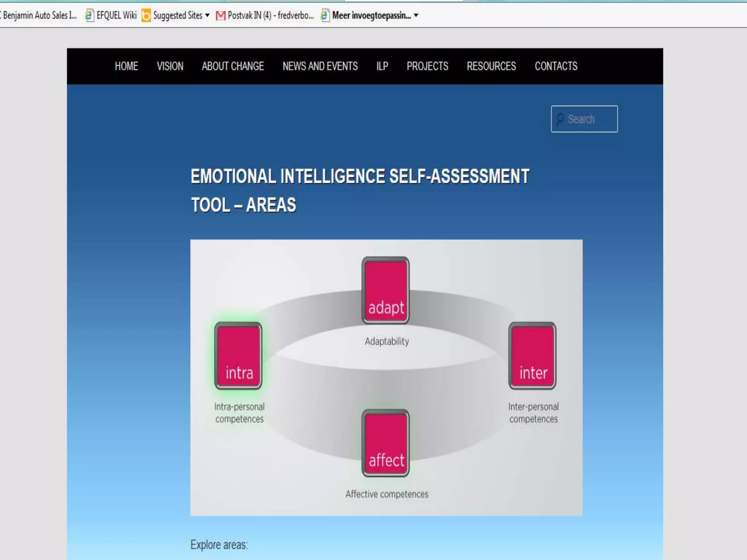This screenshot has height=560, width=747.
Task: Click the pink 'inter' tile icon
Action: [x=532, y=356]
